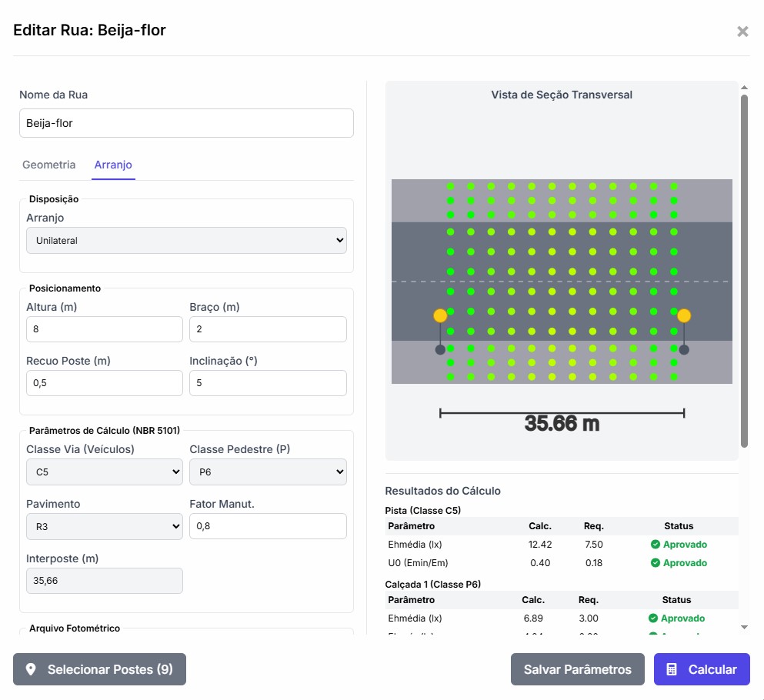Click the right dark pole base marker
This screenshot has height=700, width=764.
[684, 350]
